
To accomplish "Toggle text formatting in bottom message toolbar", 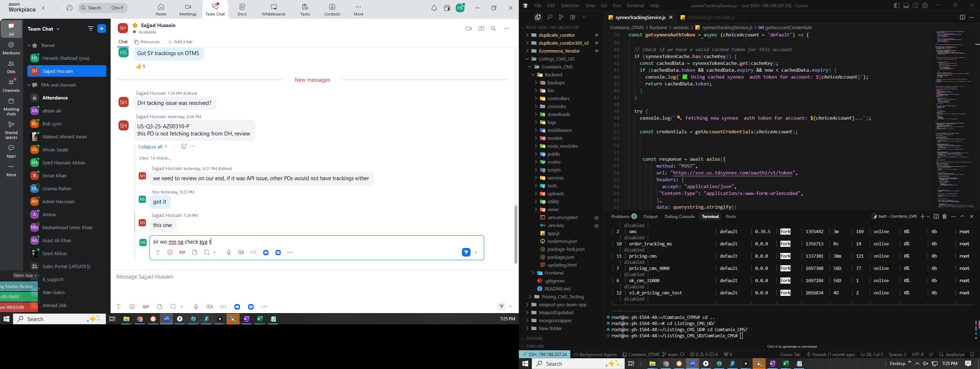I will pos(119,307).
